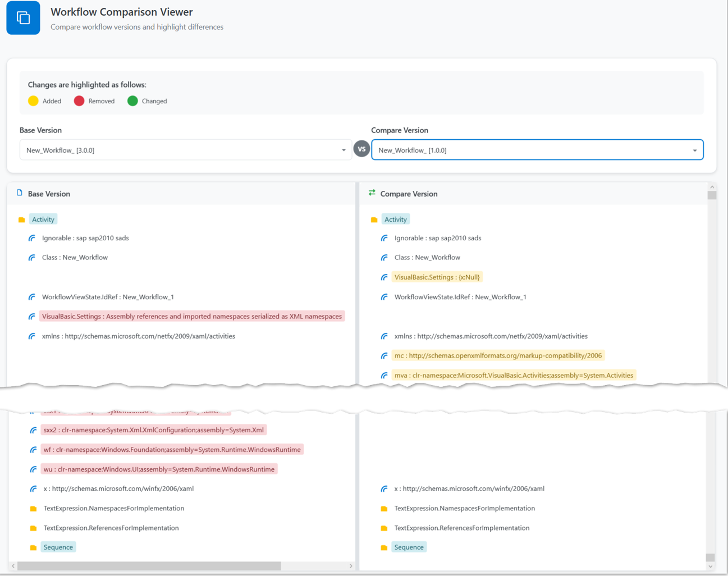Click 'wf : clr-namespace:Windows.Foundation' row

(172, 450)
